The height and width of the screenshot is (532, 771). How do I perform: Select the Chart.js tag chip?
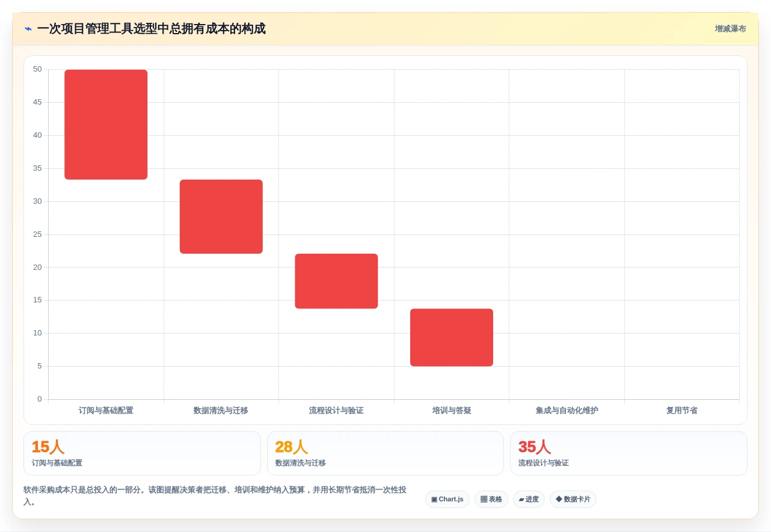click(447, 500)
